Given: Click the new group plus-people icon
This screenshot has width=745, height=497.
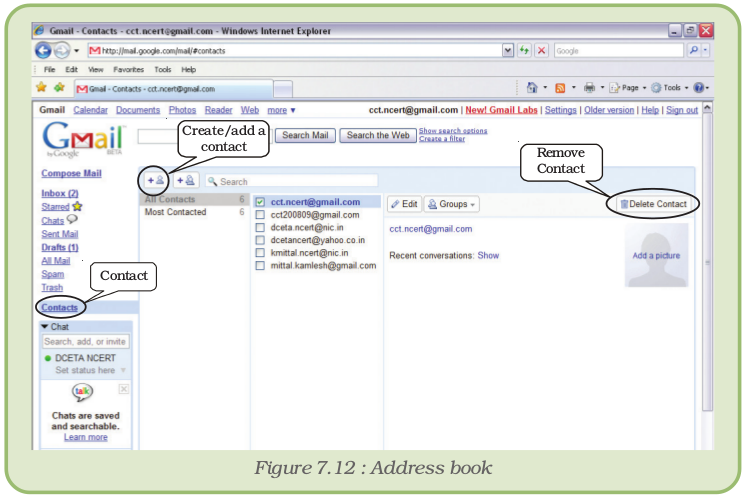Looking at the screenshot, I should 186,181.
